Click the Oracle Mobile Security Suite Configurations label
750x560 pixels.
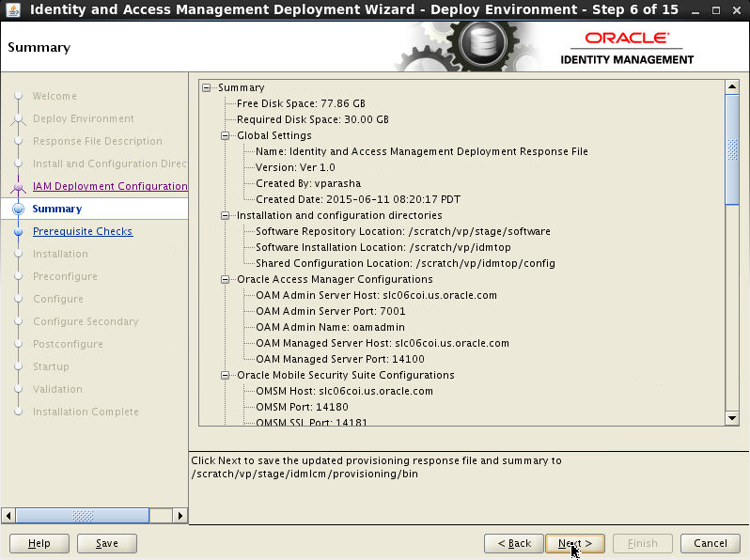pyautogui.click(x=345, y=375)
